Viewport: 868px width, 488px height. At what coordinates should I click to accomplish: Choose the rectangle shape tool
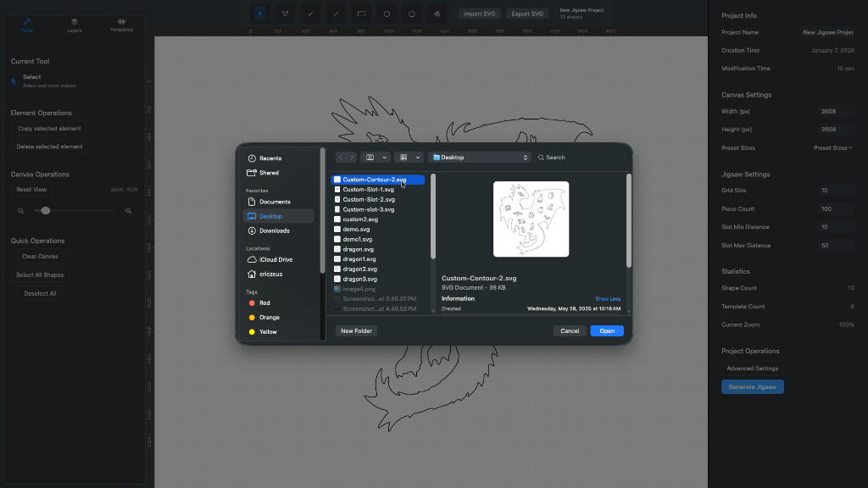pyautogui.click(x=361, y=14)
